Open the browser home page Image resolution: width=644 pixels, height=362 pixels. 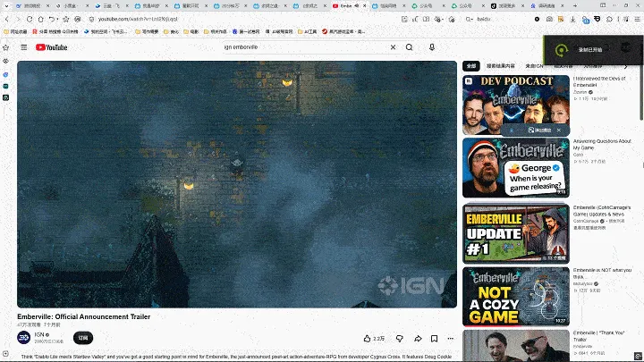point(40,20)
